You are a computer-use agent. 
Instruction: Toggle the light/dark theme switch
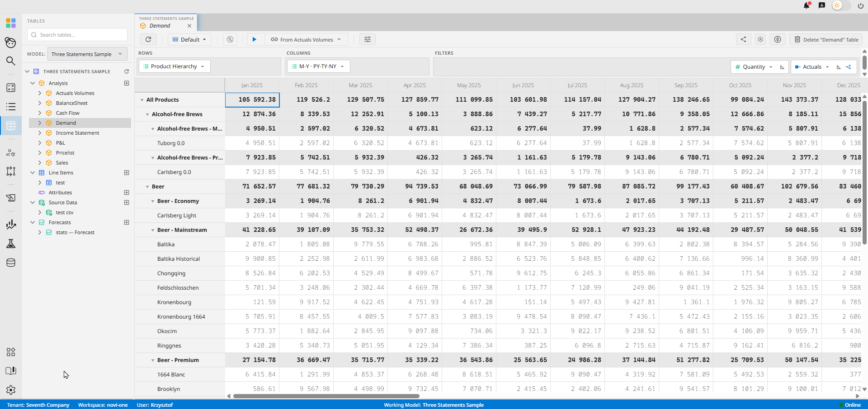tap(841, 5)
